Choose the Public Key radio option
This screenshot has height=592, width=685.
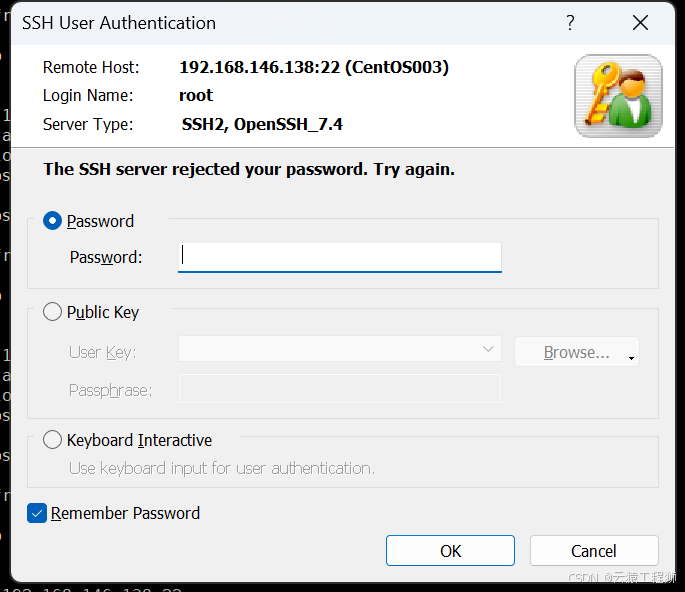[x=52, y=312]
